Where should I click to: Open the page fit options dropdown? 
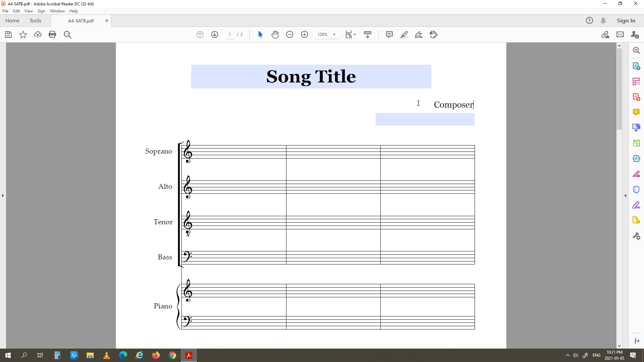click(351, 35)
